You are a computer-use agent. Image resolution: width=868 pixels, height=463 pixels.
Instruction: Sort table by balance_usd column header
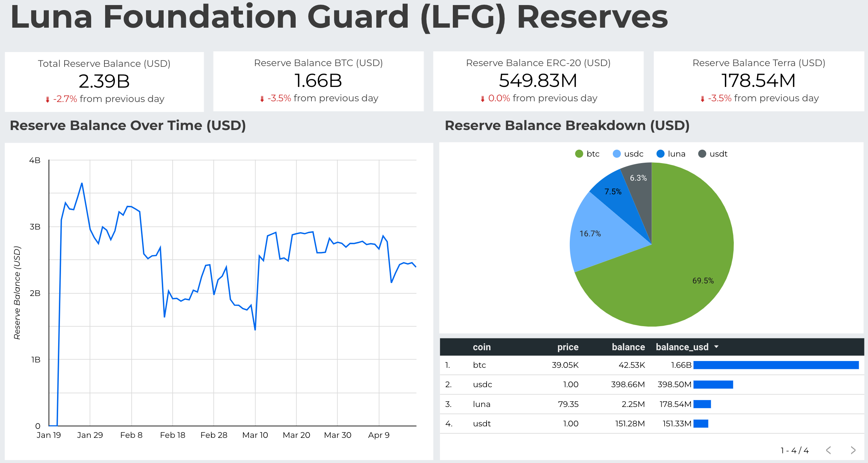682,347
